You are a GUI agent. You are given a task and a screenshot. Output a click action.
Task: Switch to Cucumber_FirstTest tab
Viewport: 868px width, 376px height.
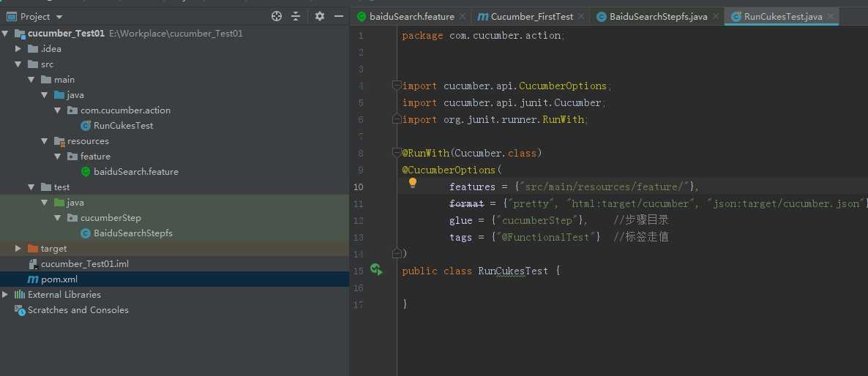(531, 16)
